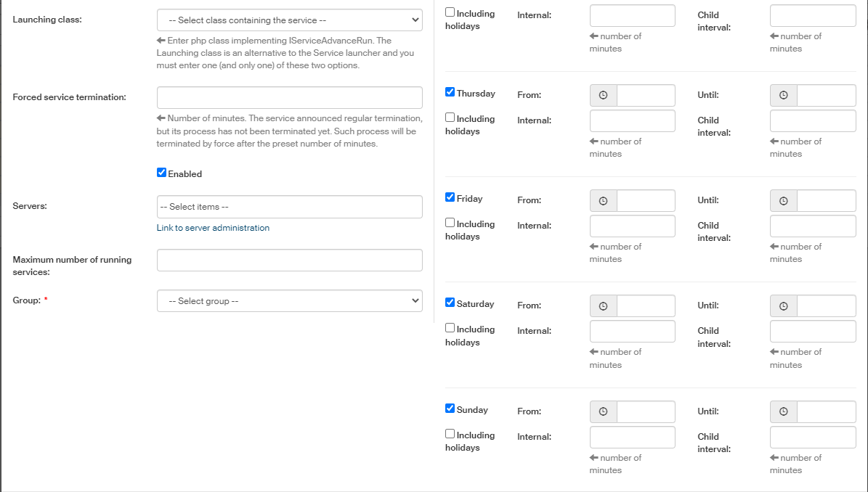Uncheck the Enabled checkbox

coord(161,173)
